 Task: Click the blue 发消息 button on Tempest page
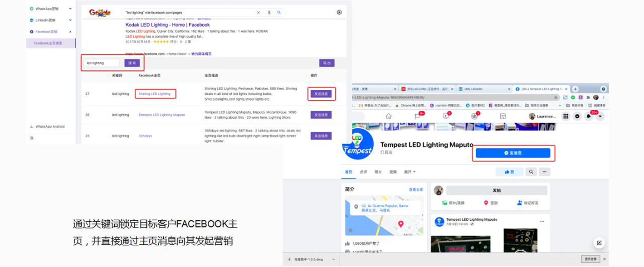[x=513, y=153]
